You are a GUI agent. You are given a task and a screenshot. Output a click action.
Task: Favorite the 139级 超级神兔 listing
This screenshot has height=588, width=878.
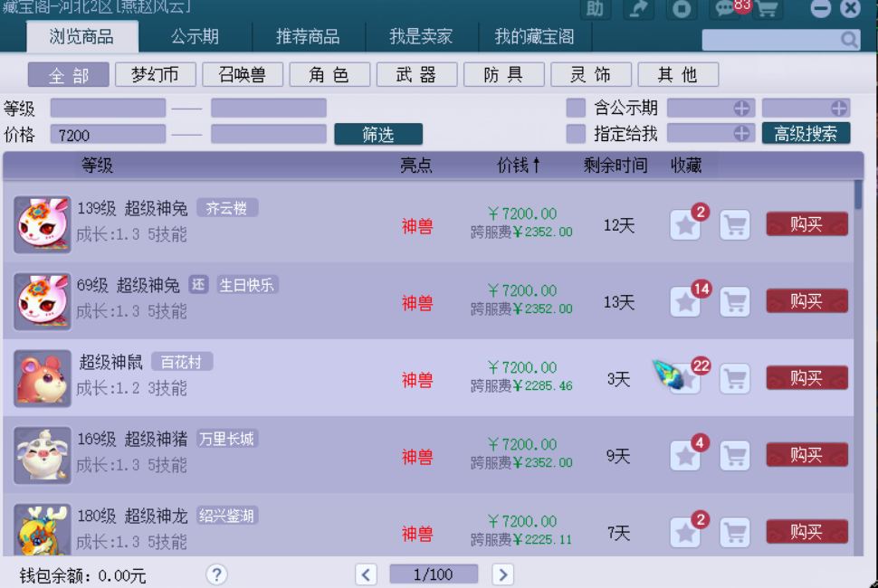[x=685, y=225]
